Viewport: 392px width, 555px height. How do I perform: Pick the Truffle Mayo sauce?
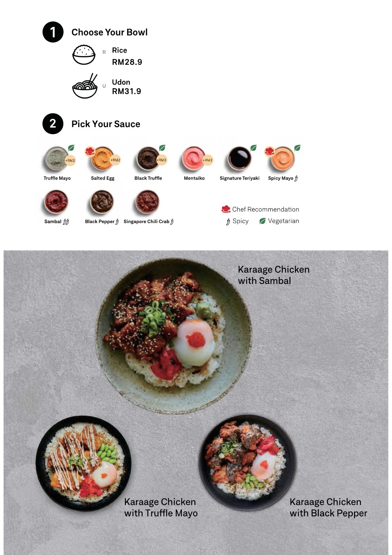pyautogui.click(x=56, y=159)
